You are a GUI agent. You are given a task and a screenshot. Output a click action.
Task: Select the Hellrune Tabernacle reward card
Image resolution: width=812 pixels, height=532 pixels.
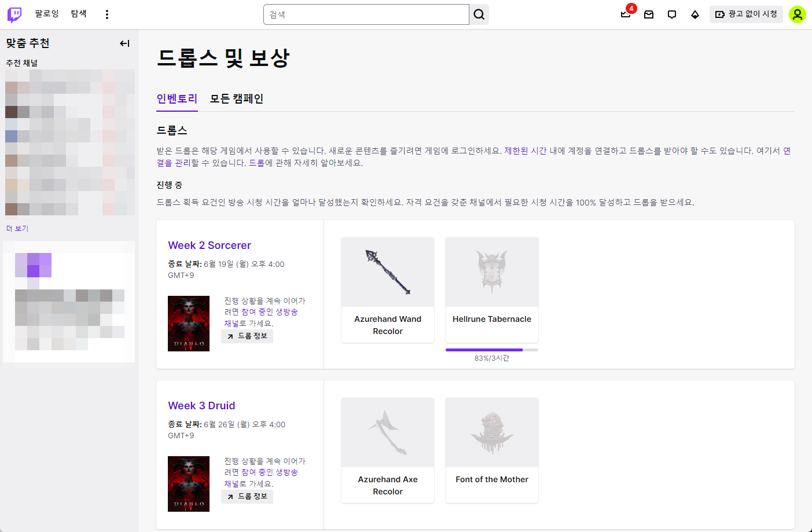point(492,290)
